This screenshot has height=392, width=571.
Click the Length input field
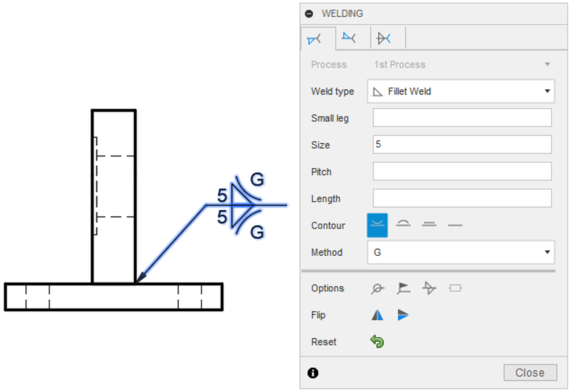click(x=462, y=198)
